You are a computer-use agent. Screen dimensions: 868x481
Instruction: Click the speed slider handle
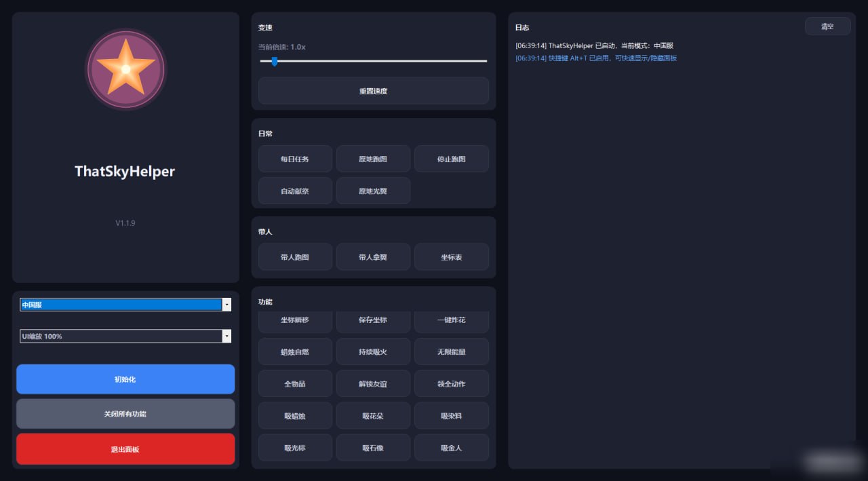click(275, 61)
